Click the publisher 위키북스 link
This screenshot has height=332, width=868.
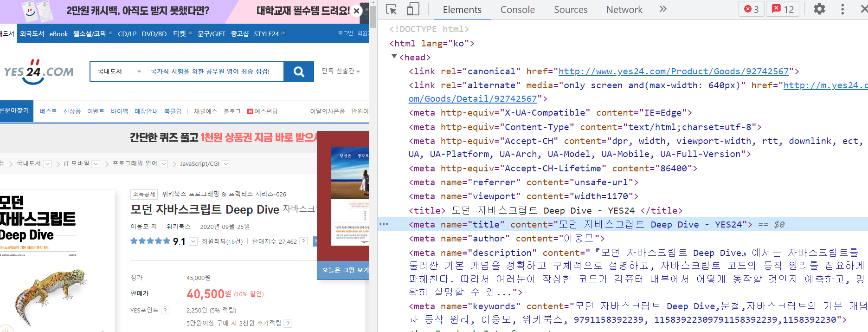(x=179, y=227)
